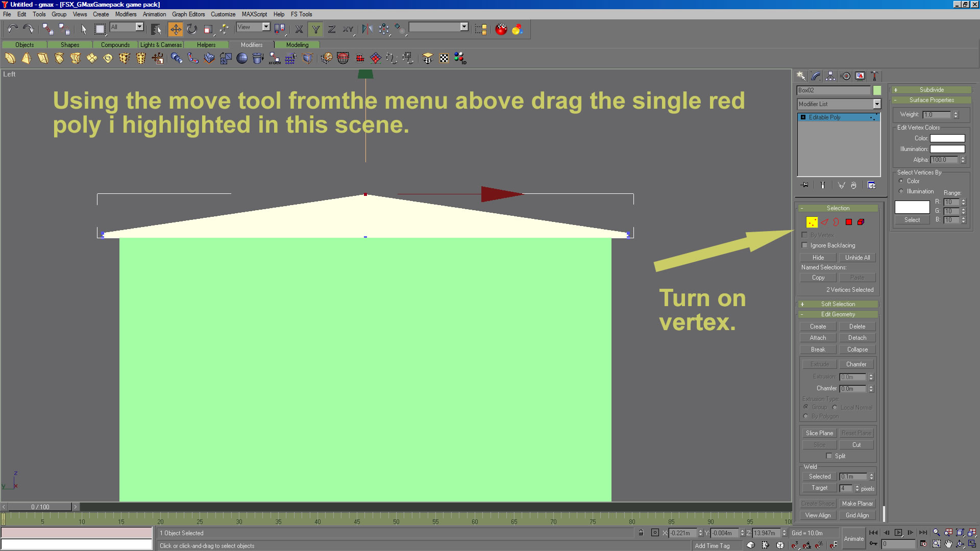
Task: Click the Box02 object color swatch
Action: (x=877, y=90)
